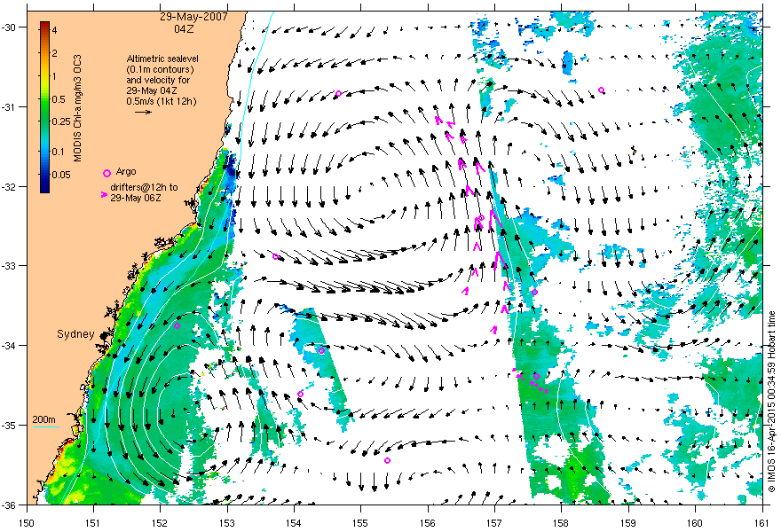Click the Altimetric sealevel description text

coord(162,80)
